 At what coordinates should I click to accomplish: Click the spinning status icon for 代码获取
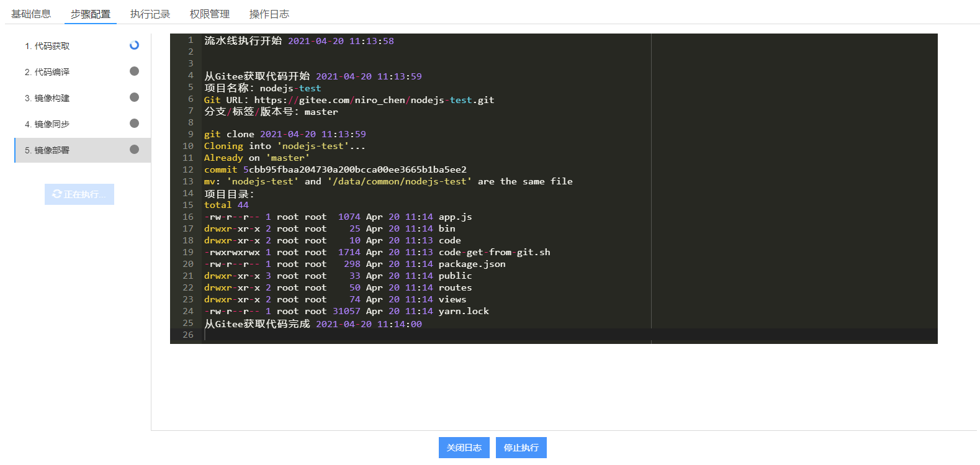(x=134, y=45)
